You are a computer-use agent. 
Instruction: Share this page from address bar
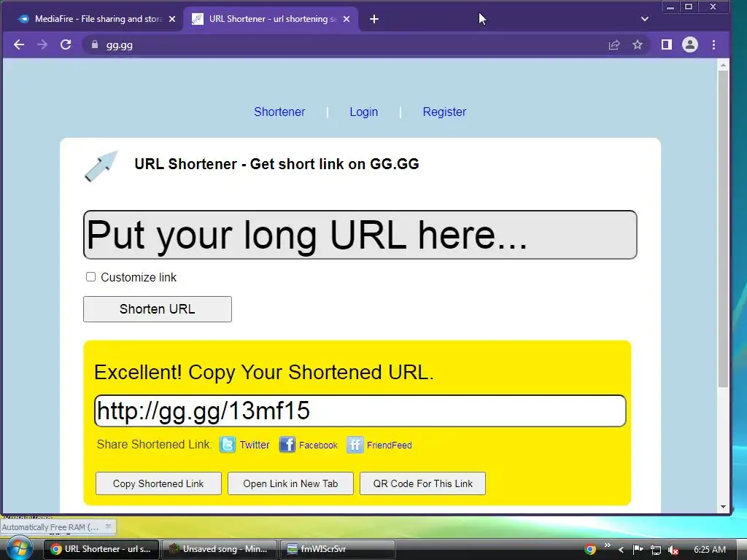click(614, 44)
